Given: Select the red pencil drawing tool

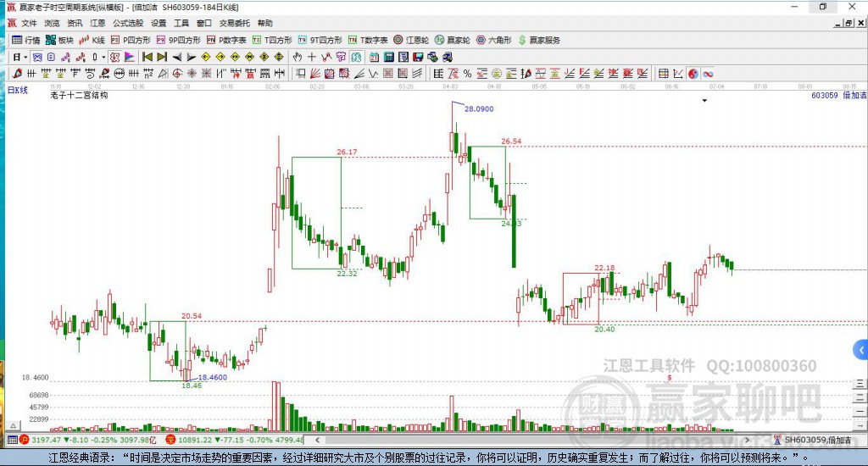Looking at the screenshot, I should pos(17,74).
